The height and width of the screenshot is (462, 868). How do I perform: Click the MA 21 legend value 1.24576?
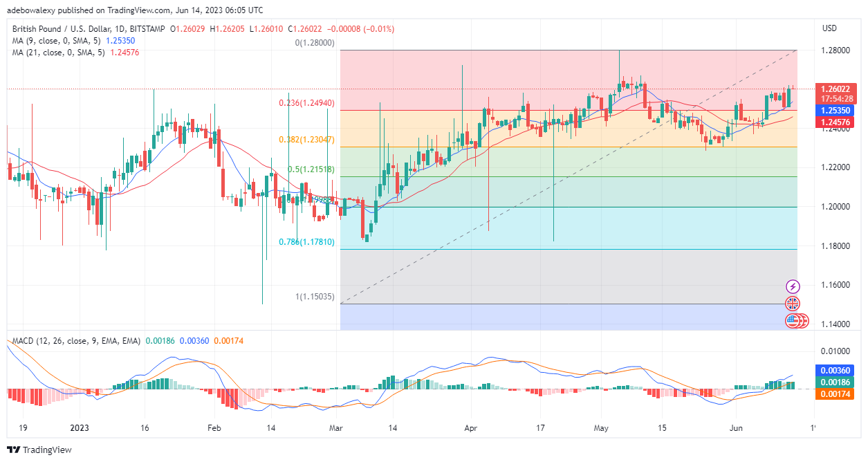click(x=126, y=53)
